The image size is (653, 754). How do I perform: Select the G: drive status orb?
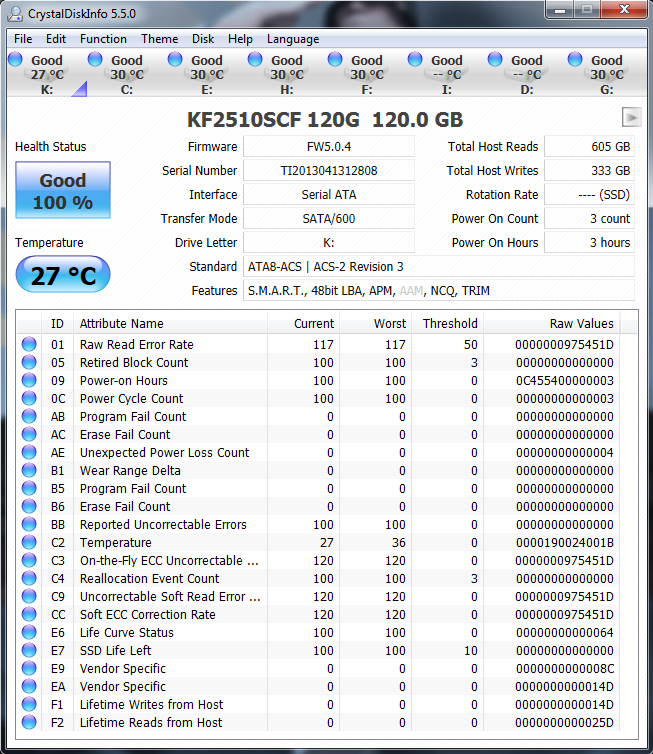(575, 60)
